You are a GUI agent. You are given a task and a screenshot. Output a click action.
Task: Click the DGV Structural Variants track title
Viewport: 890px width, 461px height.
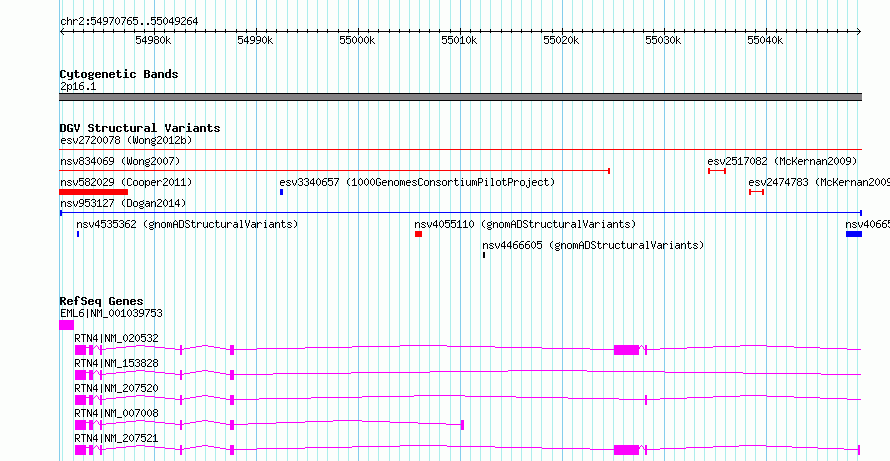pos(140,128)
